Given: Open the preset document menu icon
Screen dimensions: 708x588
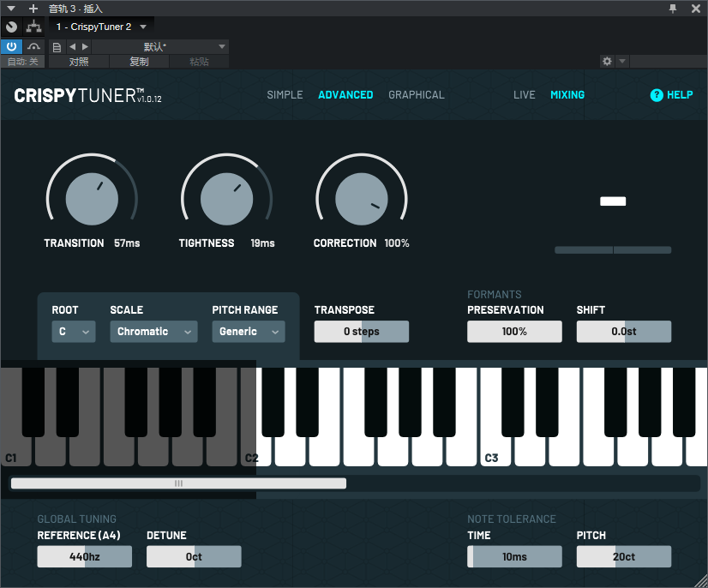Looking at the screenshot, I should (57, 47).
